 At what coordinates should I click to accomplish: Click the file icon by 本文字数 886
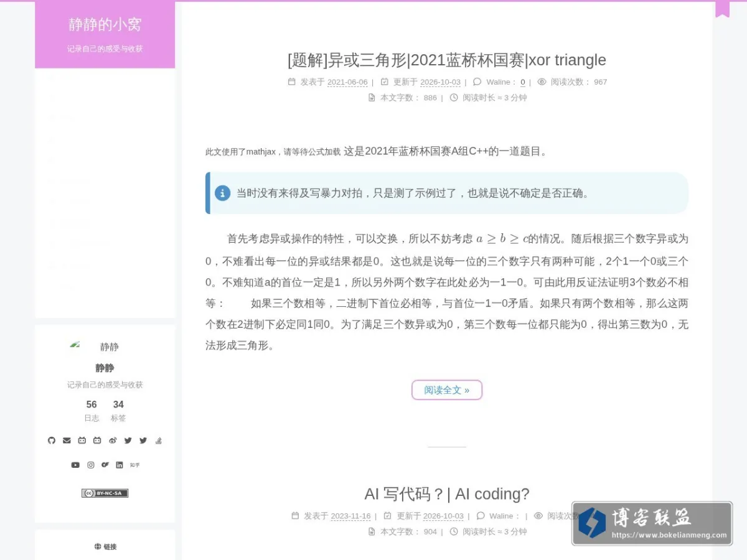[372, 98]
